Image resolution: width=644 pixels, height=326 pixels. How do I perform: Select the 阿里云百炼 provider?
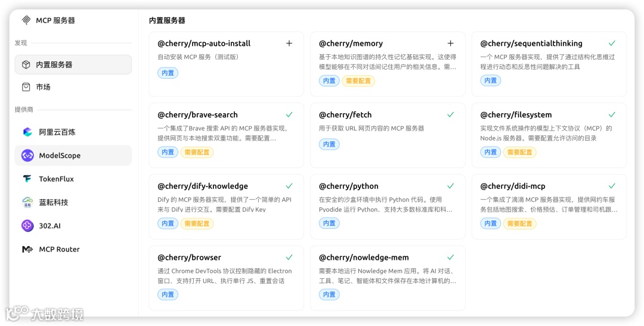(x=73, y=132)
